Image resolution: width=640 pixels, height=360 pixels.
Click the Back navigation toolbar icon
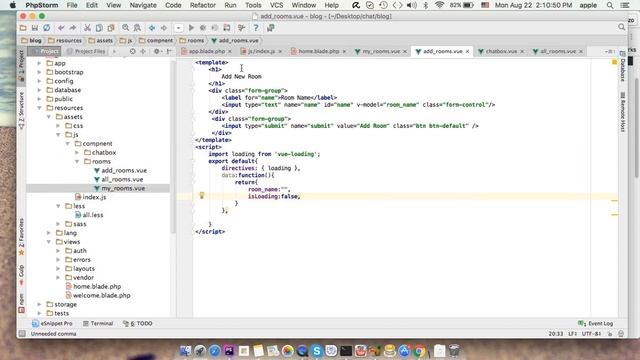[152, 28]
